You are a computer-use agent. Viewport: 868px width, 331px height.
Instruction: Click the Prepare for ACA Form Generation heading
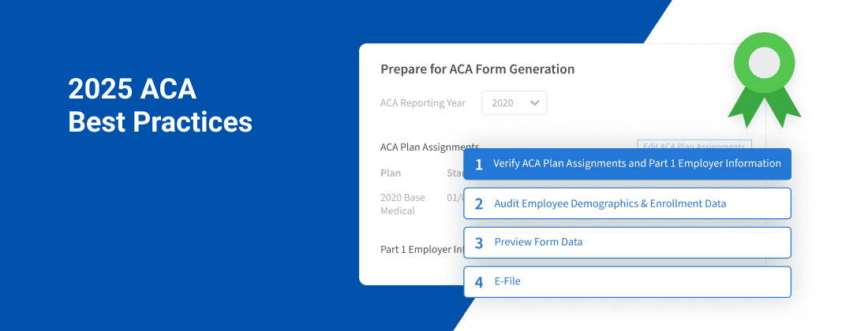pos(477,69)
